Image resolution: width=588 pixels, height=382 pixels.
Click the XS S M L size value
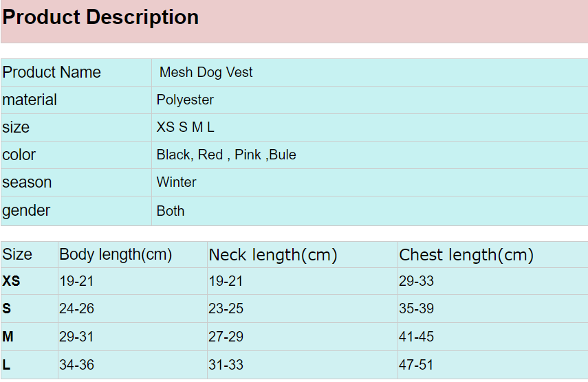point(185,127)
